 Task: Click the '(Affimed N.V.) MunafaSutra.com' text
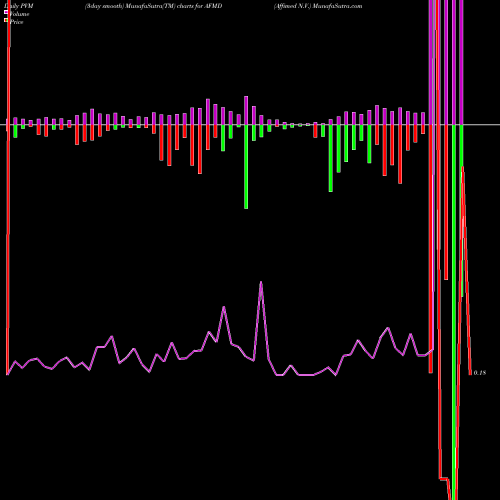[x=318, y=6]
